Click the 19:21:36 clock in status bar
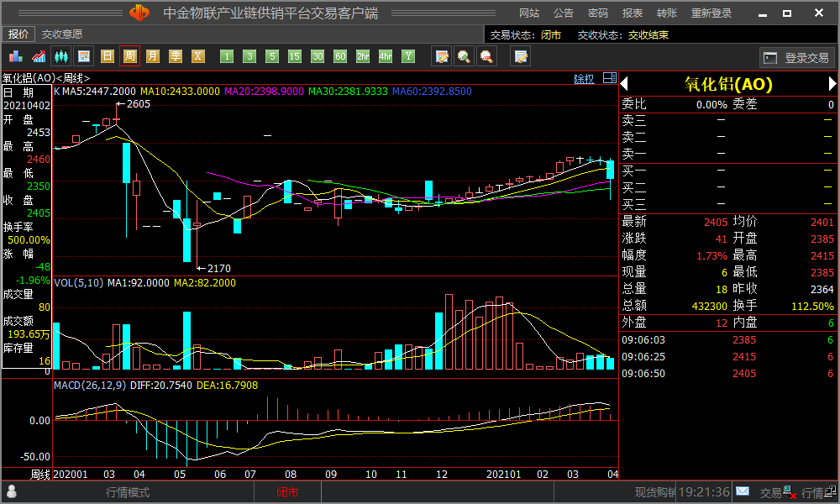The height and width of the screenshot is (504, 840). [704, 491]
